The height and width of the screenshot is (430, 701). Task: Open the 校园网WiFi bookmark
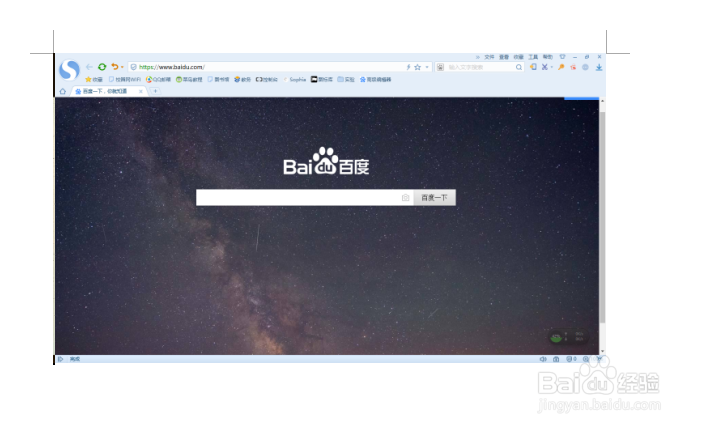click(125, 80)
